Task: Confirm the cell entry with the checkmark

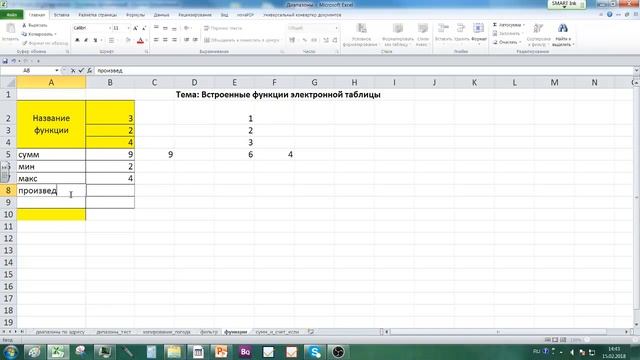Action: [81, 71]
